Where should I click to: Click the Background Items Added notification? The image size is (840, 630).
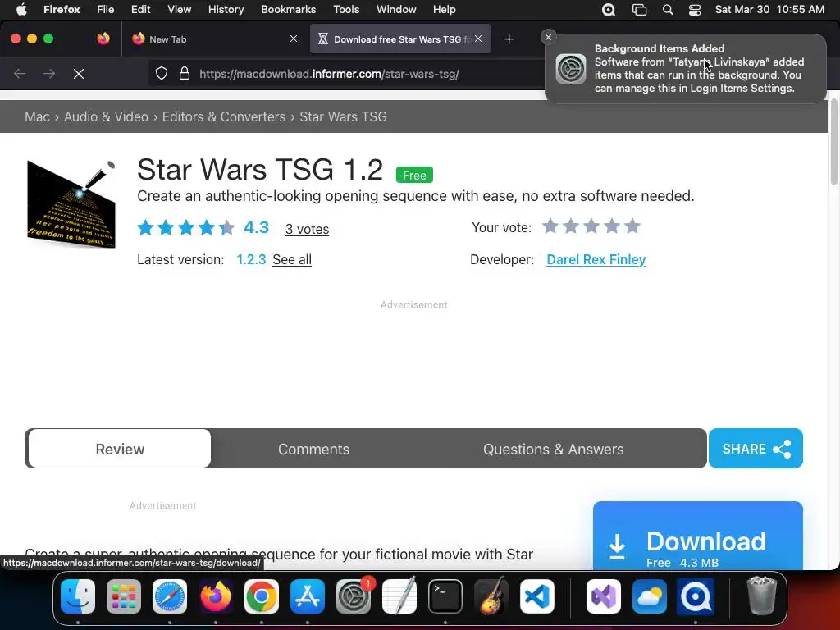coord(686,69)
